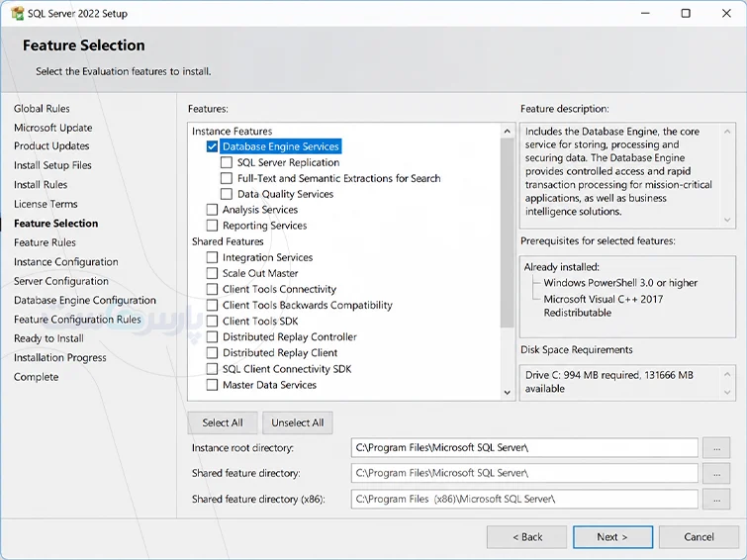Uncheck Database Engine Services
Screen dimensions: 747x560
click(212, 146)
